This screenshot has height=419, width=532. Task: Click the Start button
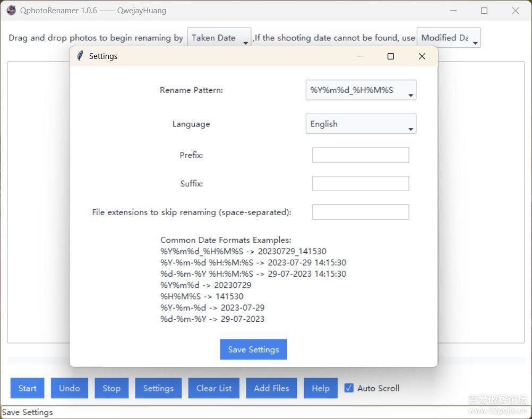pos(27,388)
